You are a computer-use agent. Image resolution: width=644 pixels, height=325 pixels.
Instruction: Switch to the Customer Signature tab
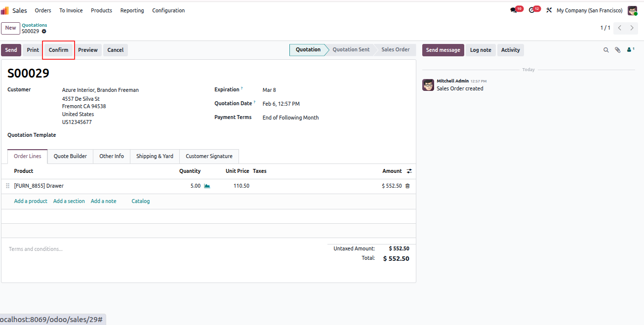209,156
